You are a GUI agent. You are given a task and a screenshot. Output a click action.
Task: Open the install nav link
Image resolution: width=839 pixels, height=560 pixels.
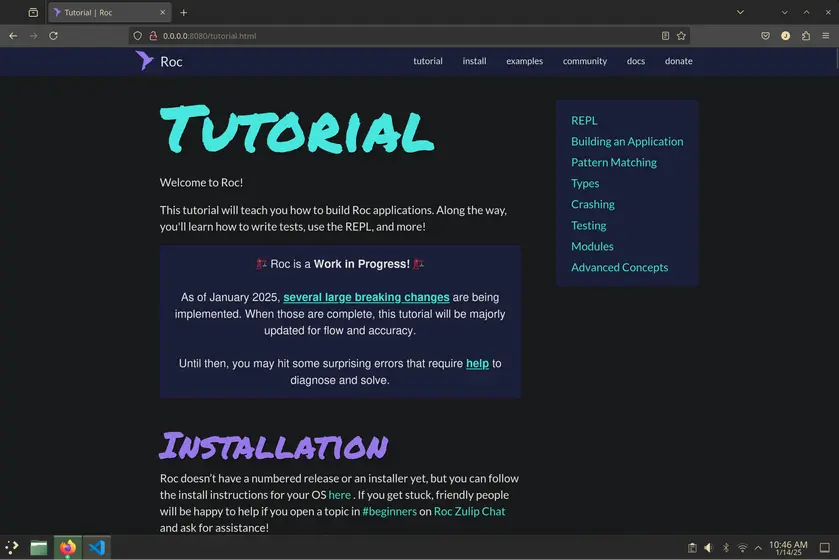point(474,61)
